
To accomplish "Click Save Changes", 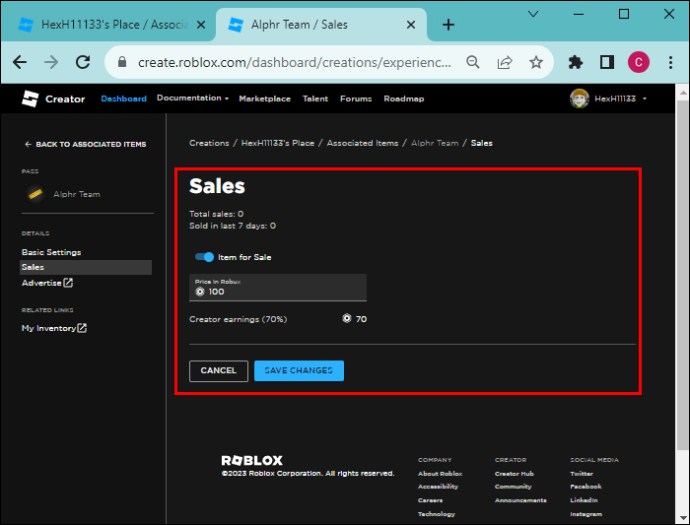I will click(x=299, y=371).
